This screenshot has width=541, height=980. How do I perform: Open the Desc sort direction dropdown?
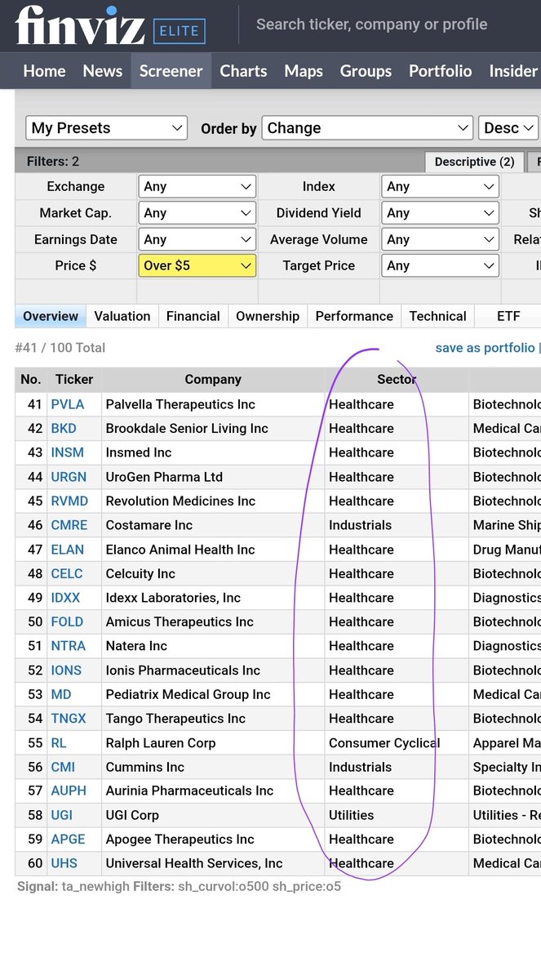(x=508, y=128)
